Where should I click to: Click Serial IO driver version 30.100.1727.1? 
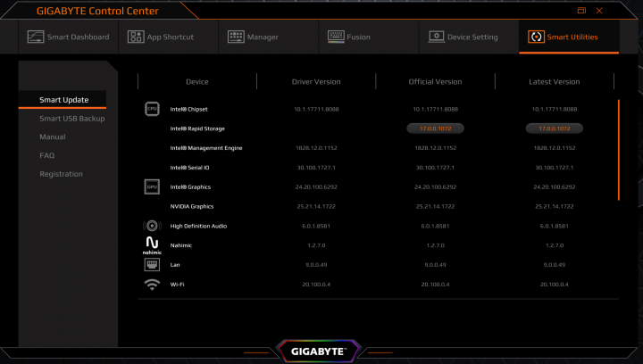(x=316, y=168)
